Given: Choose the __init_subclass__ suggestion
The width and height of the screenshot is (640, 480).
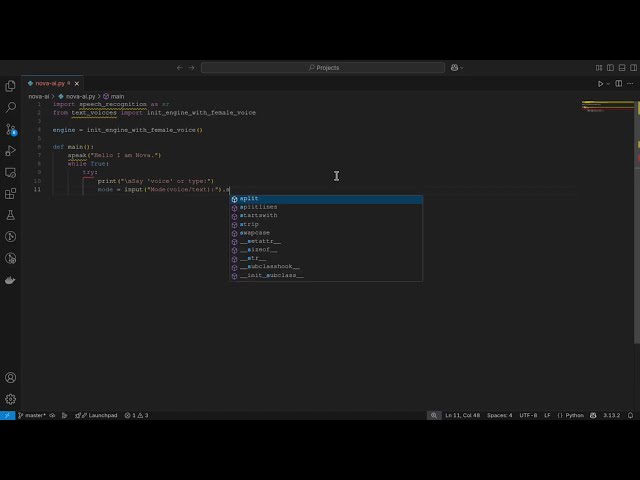Looking at the screenshot, I should click(326, 276).
